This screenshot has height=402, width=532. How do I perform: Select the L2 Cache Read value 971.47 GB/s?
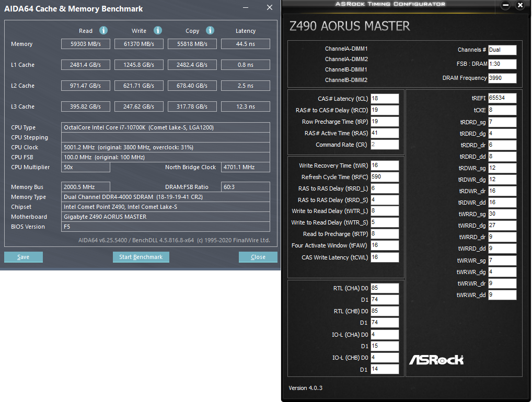pos(86,86)
